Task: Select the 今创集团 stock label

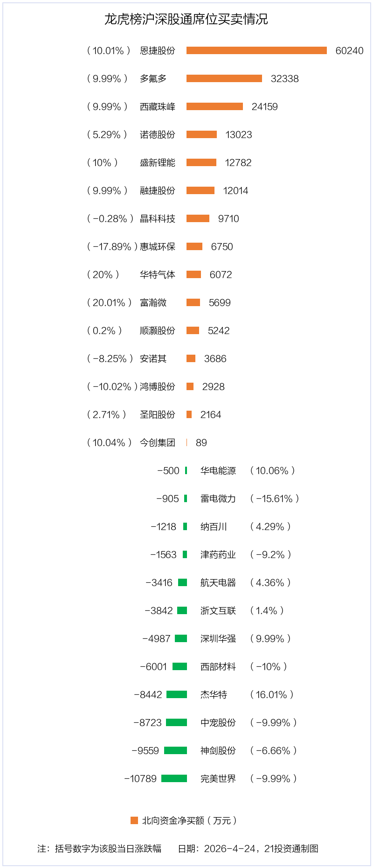Action: [x=158, y=442]
